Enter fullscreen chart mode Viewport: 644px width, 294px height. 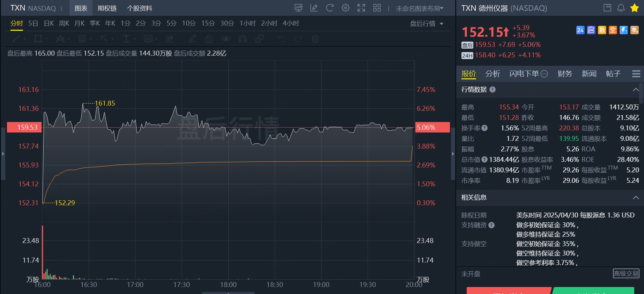[361, 8]
